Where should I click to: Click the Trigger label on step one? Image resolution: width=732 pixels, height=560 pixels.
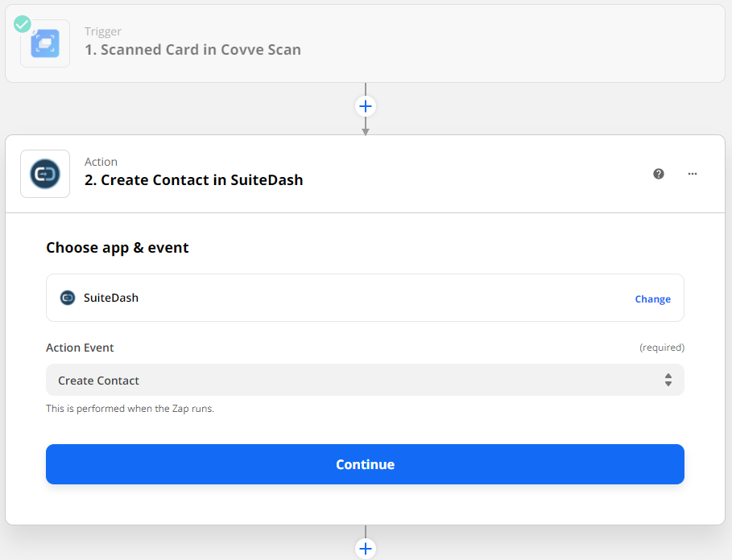coord(103,31)
